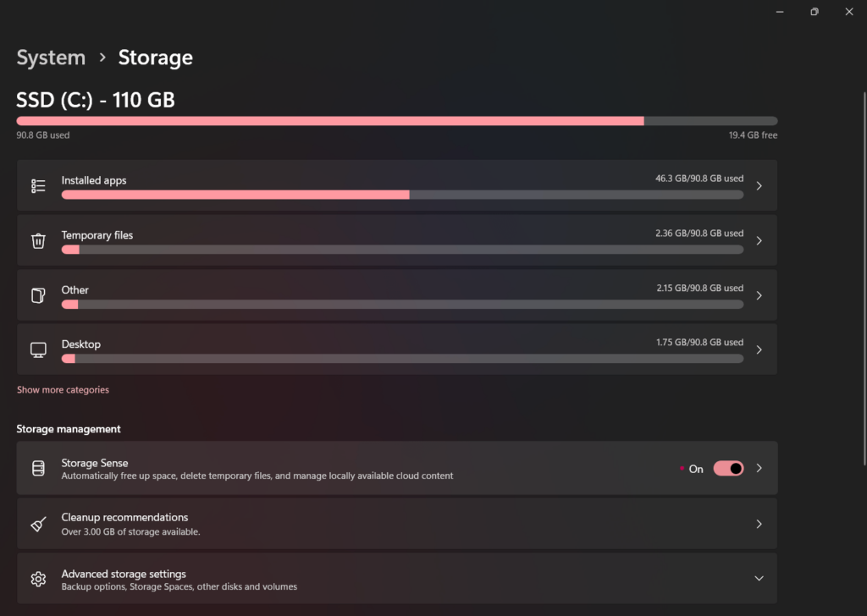Open the Installed apps details chevron
Image resolution: width=867 pixels, height=616 pixels.
759,185
